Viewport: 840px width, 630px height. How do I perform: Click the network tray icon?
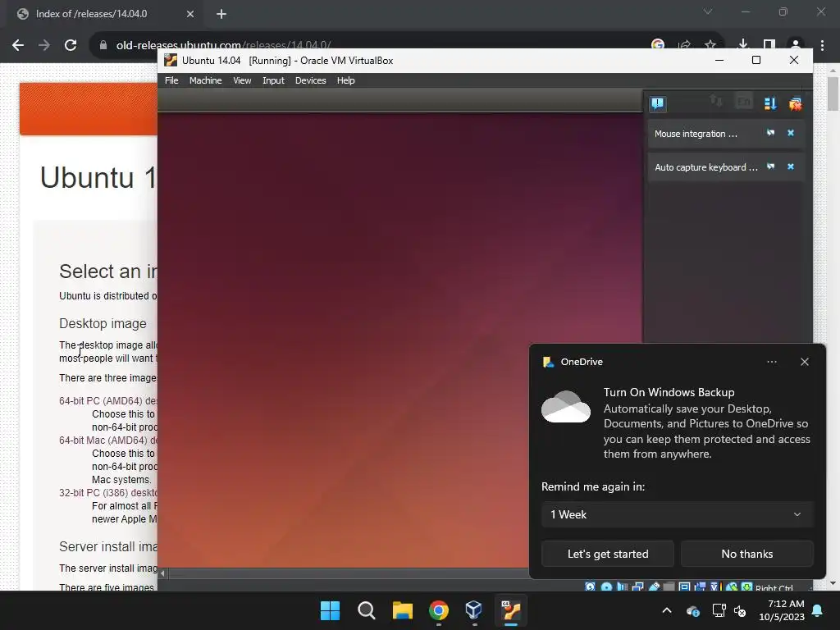(719, 610)
